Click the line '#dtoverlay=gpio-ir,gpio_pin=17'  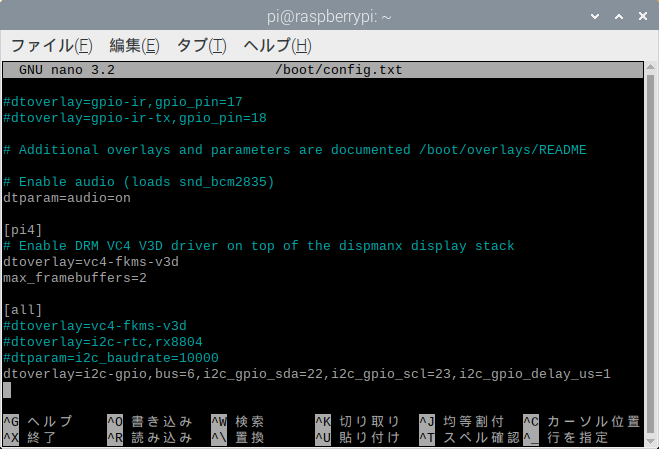123,102
